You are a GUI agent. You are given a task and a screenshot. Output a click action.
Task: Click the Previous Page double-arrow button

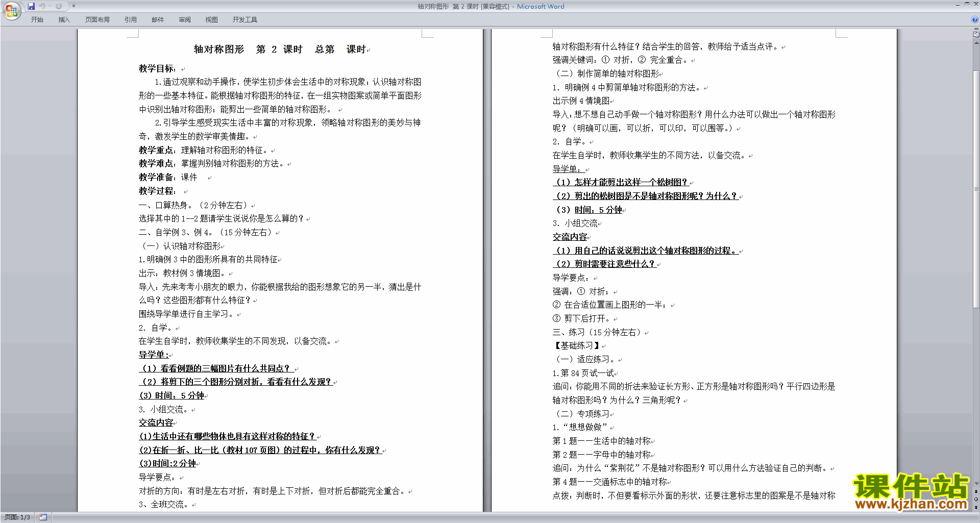976,491
